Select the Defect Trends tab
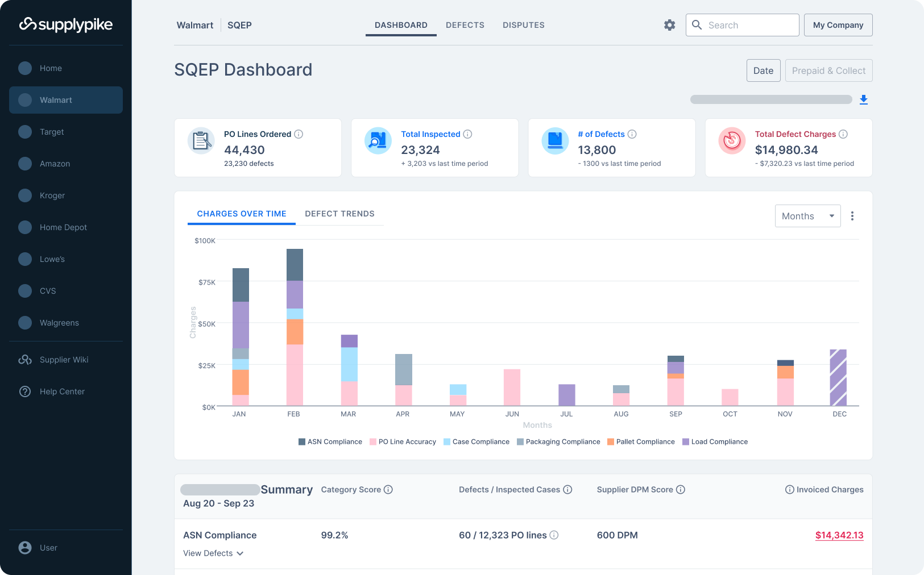 339,214
